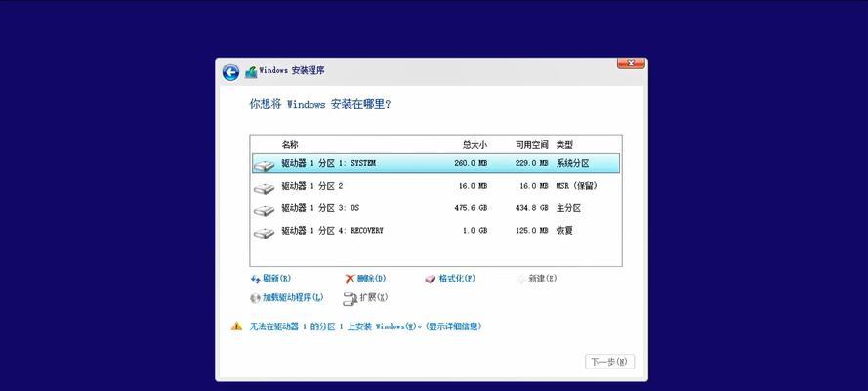This screenshot has width=868, height=391.
Task: Click the 恢复 type cell
Action: pyautogui.click(x=564, y=231)
